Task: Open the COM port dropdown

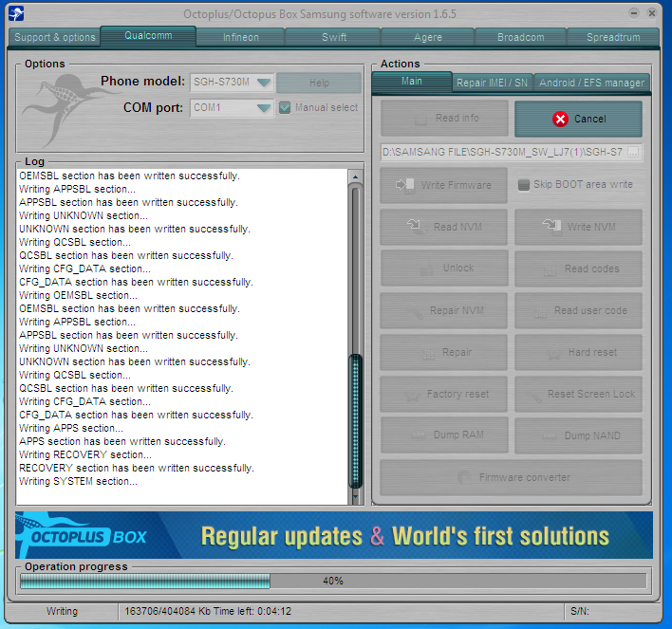Action: [x=264, y=107]
